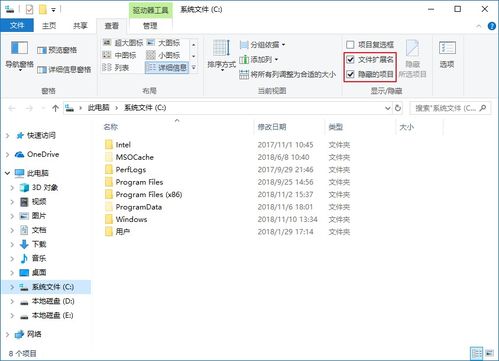This screenshot has width=499, height=361.
Task: Select the Program Files folder
Action: (139, 182)
